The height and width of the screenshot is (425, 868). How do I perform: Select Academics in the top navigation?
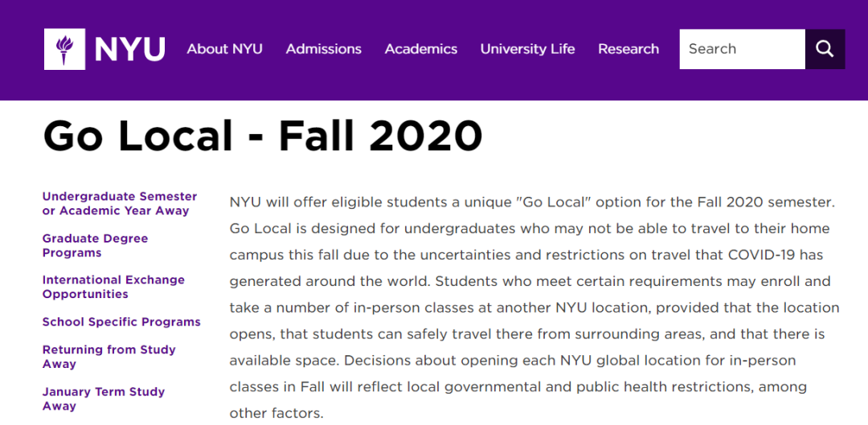coord(421,49)
